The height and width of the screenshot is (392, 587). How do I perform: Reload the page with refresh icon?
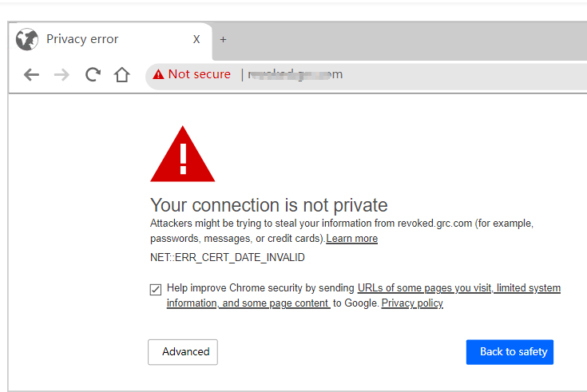[93, 74]
